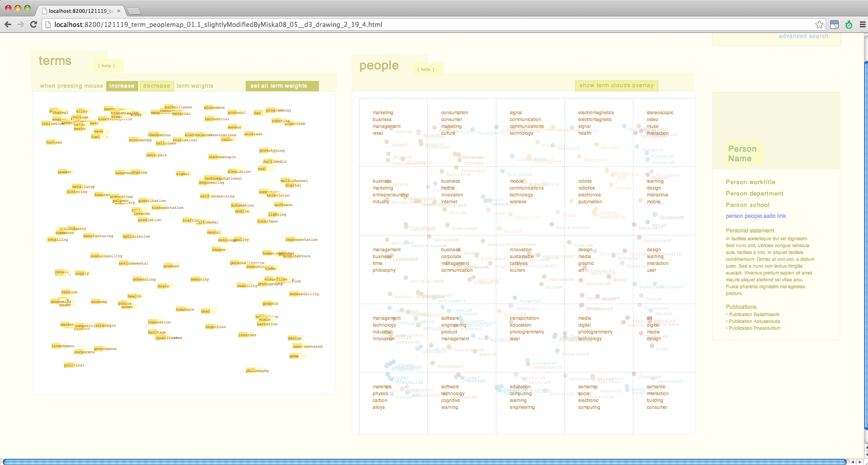This screenshot has height=465, width=868.
Task: Toggle 'show term clouds overlay'
Action: tap(616, 85)
